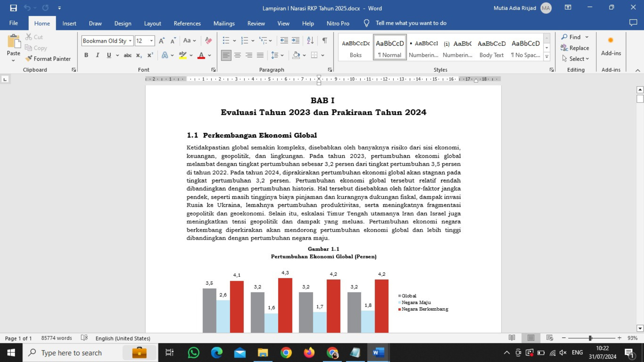
Task: Click the vertical scrollbar down arrow
Action: (640, 328)
